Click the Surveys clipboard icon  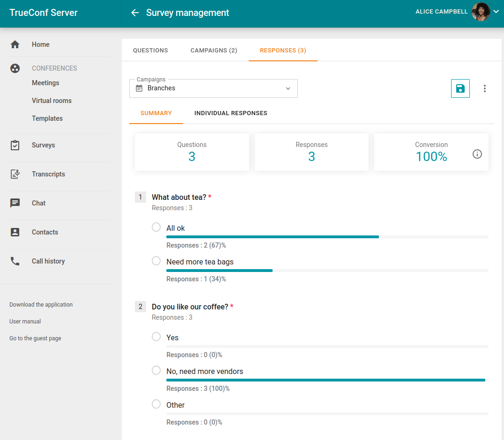(15, 145)
